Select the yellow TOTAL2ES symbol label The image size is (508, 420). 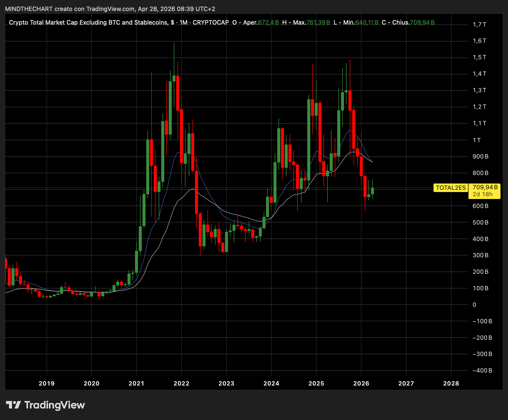click(x=451, y=188)
